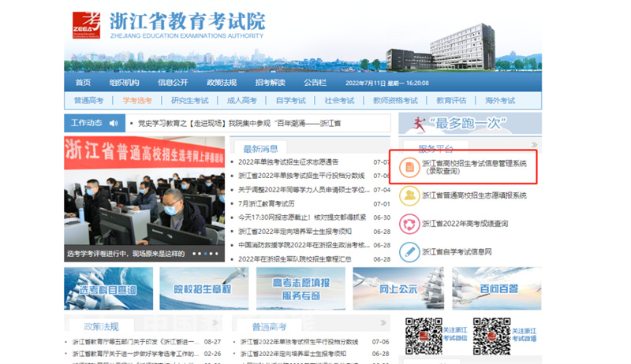Click the 服务平台 section heading
The image size is (631, 364).
436,149
